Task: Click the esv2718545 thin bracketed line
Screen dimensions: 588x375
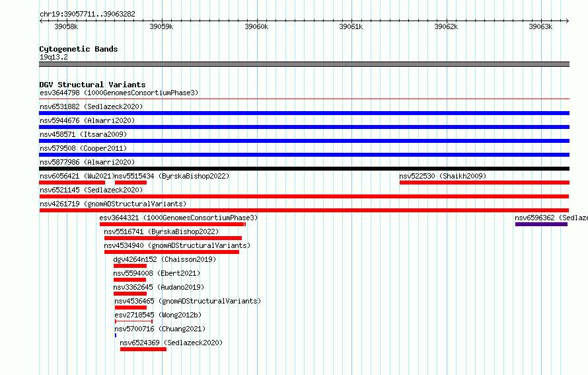Action: pos(133,321)
